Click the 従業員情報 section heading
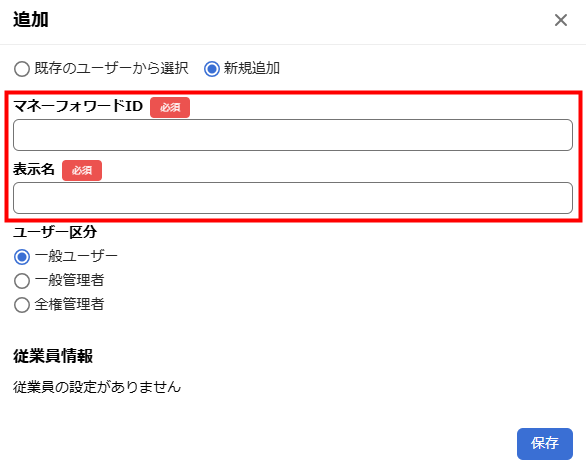This screenshot has width=586, height=472. coord(53,356)
